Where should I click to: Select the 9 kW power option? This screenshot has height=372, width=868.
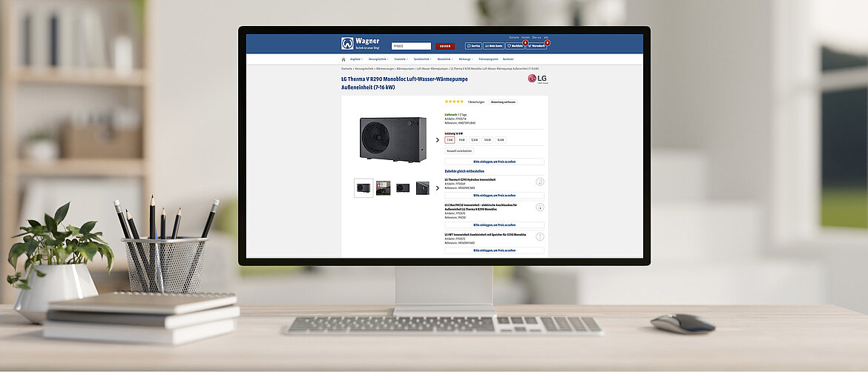tap(462, 139)
